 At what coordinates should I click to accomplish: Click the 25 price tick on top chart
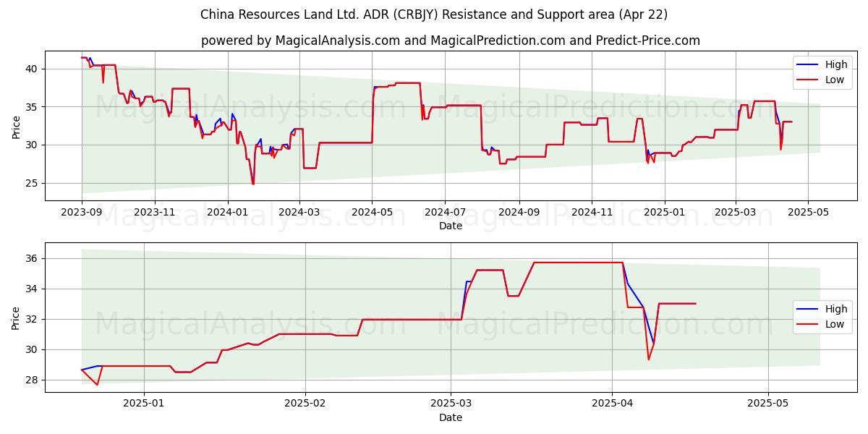(x=33, y=183)
